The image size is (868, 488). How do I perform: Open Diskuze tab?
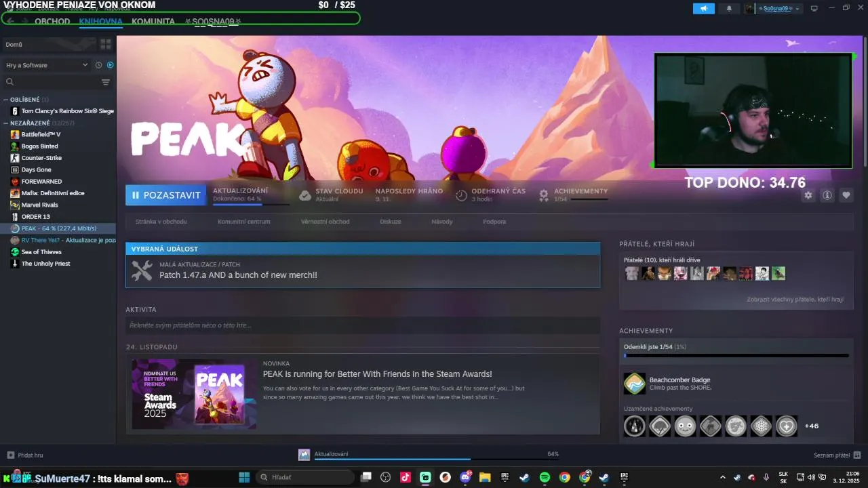click(391, 222)
